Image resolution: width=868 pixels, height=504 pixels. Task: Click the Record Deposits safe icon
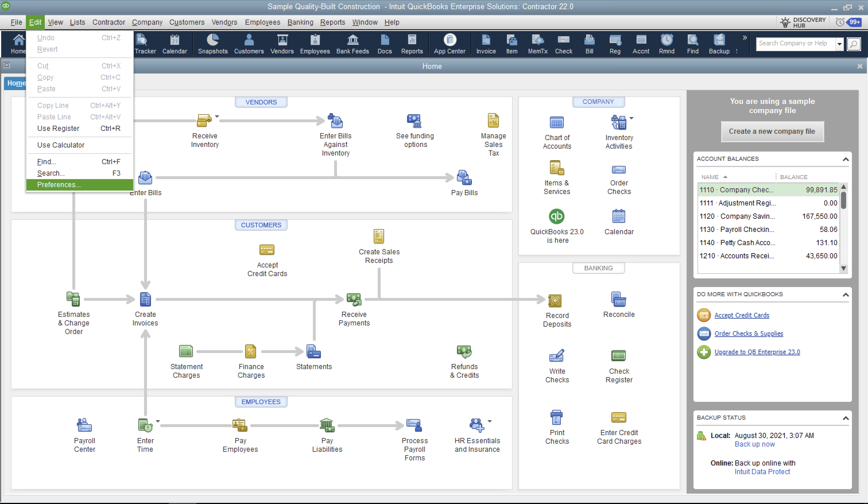[x=555, y=301]
